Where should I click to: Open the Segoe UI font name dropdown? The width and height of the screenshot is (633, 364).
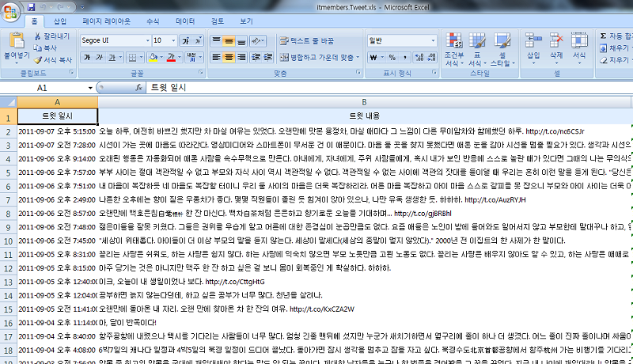(147, 40)
